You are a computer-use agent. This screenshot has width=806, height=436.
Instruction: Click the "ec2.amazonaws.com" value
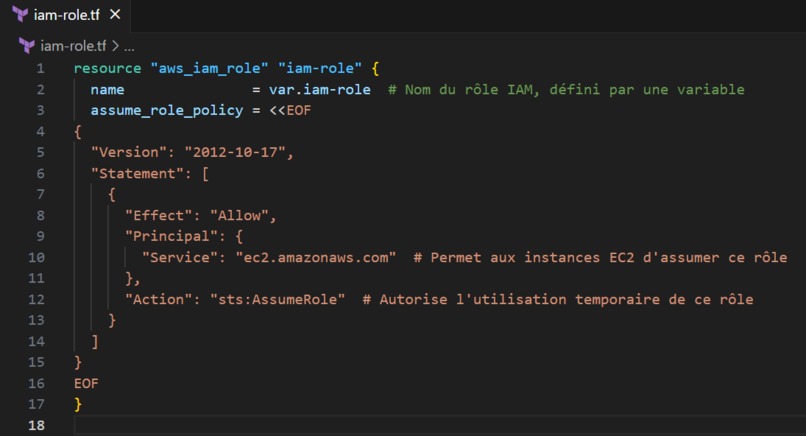[x=316, y=257]
